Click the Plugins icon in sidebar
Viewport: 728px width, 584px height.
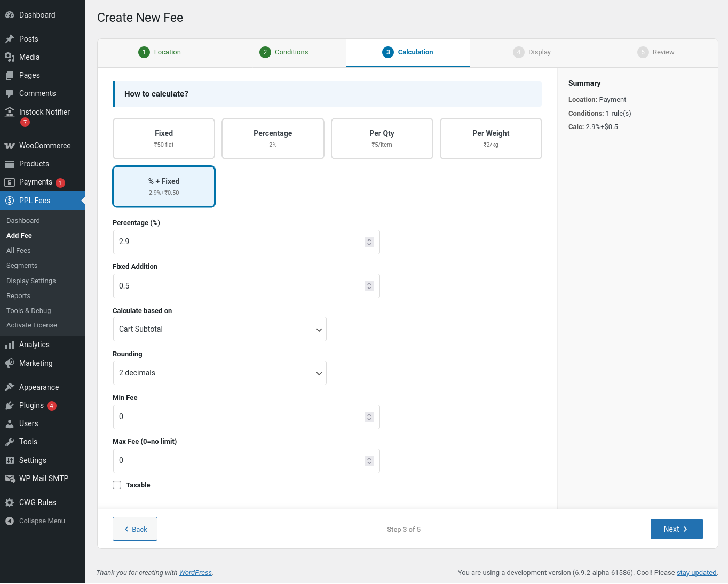(10, 405)
